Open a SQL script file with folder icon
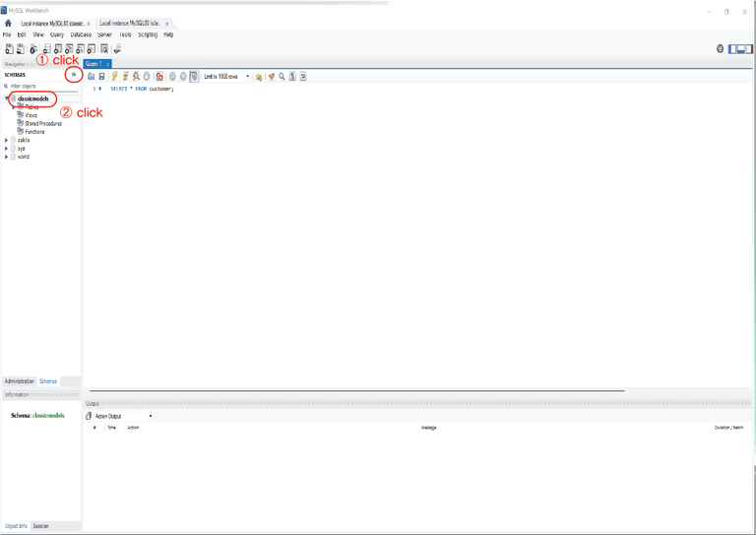The width and height of the screenshot is (756, 535). [x=92, y=76]
